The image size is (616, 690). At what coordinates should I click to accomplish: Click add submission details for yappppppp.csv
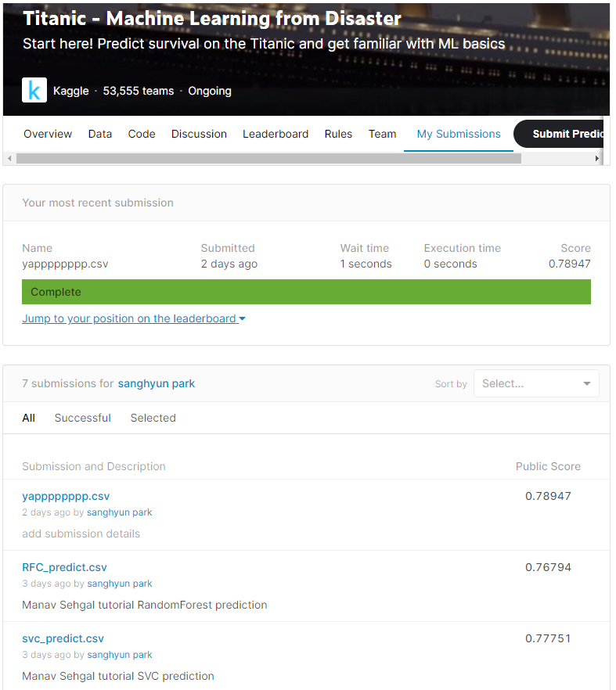tap(81, 534)
